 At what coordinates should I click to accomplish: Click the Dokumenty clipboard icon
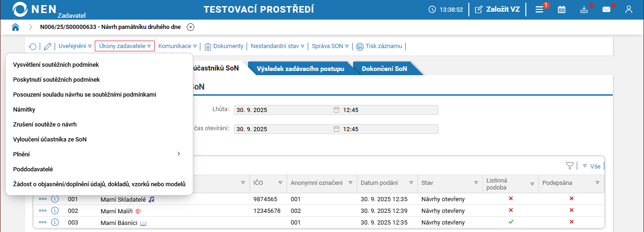tap(208, 46)
